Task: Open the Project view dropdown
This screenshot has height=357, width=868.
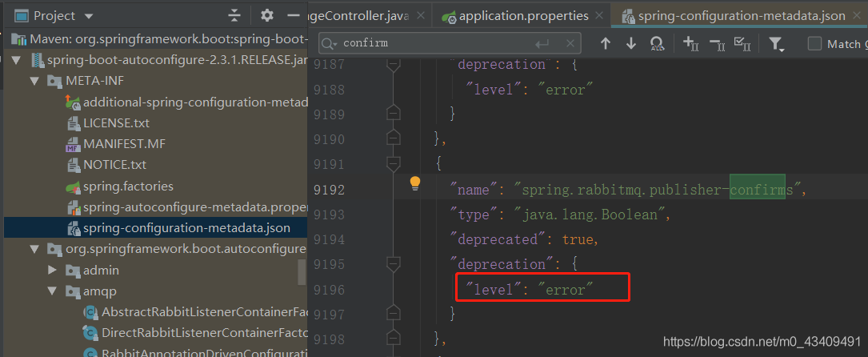Action: pos(89,16)
